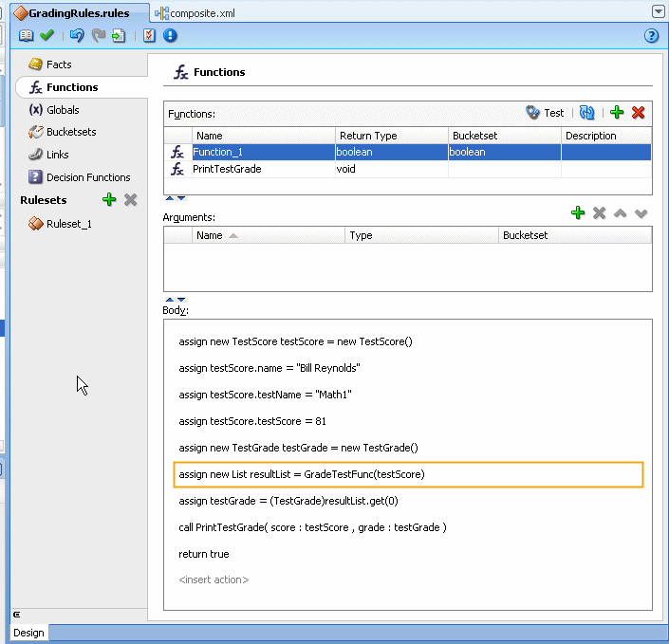The height and width of the screenshot is (644, 669).
Task: Open the Links section
Action: pyautogui.click(x=48, y=155)
